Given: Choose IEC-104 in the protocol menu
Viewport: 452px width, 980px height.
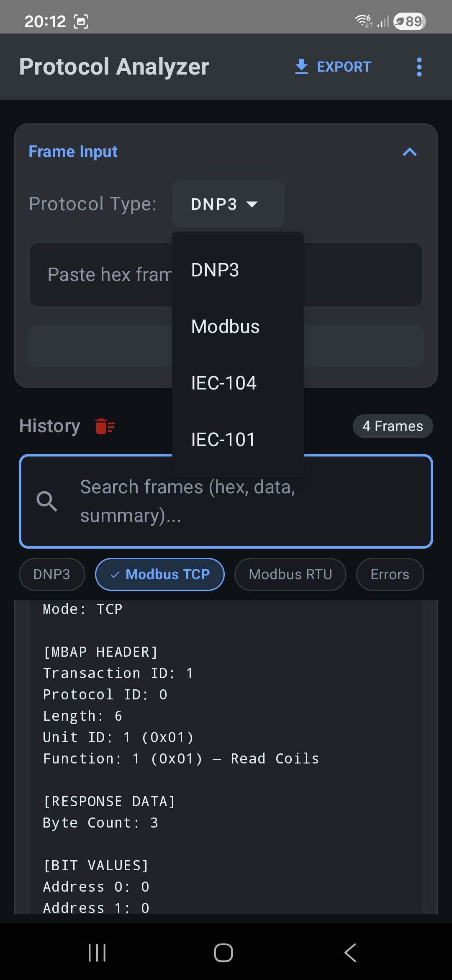Looking at the screenshot, I should click(224, 382).
